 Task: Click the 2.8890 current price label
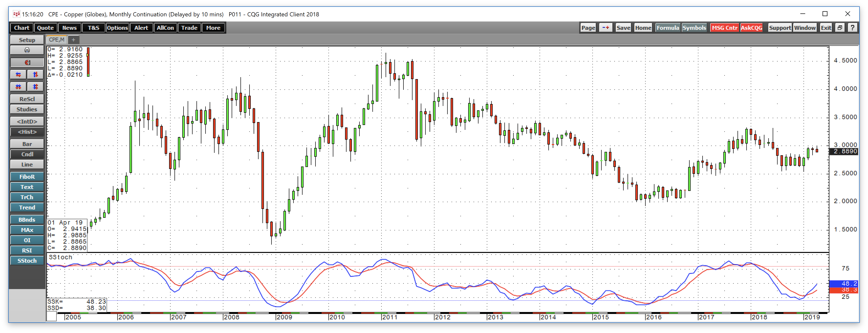[845, 152]
